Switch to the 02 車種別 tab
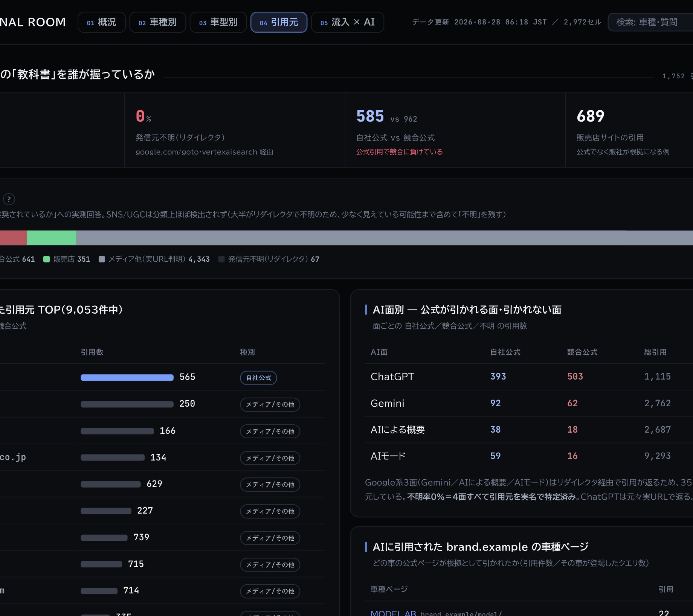Image resolution: width=693 pixels, height=616 pixels. point(157,22)
